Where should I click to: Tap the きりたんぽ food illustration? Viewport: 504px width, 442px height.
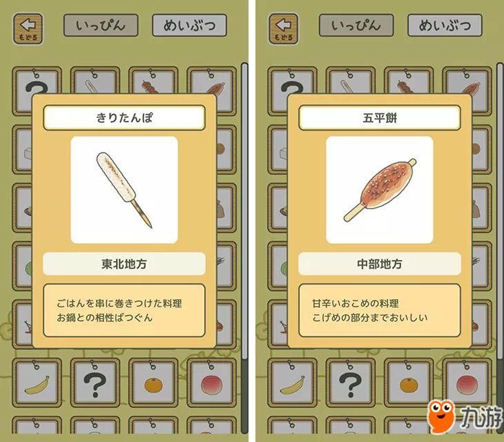[124, 190]
